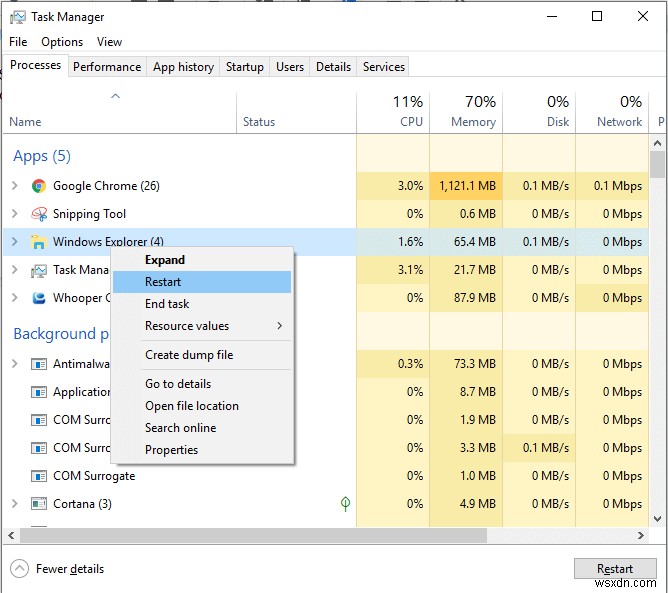Choose Expand in the context menu
This screenshot has width=668, height=593.
pyautogui.click(x=202, y=260)
